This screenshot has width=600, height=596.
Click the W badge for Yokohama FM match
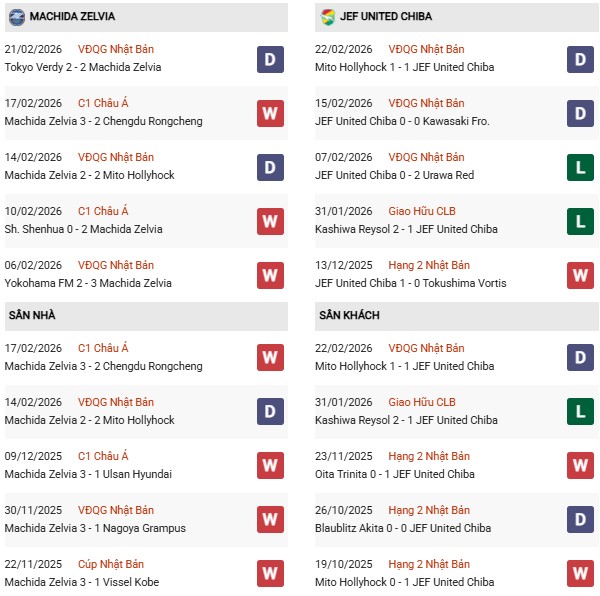tap(269, 275)
